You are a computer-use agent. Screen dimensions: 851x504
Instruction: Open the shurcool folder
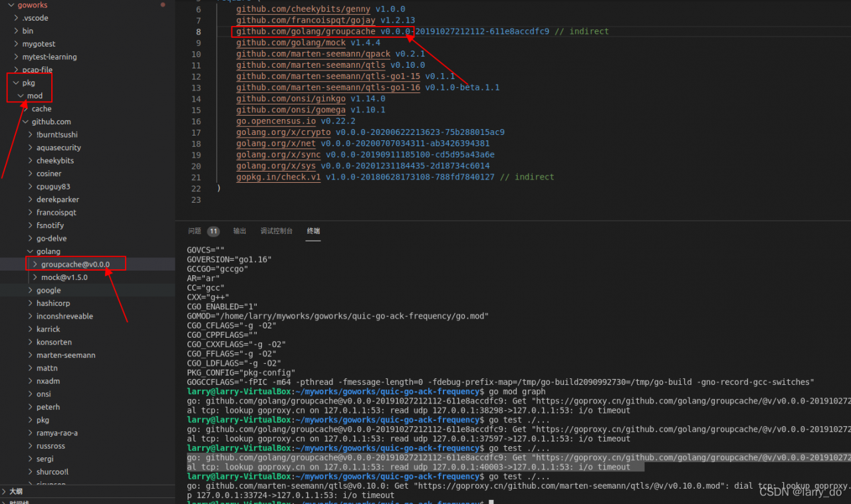coord(53,472)
